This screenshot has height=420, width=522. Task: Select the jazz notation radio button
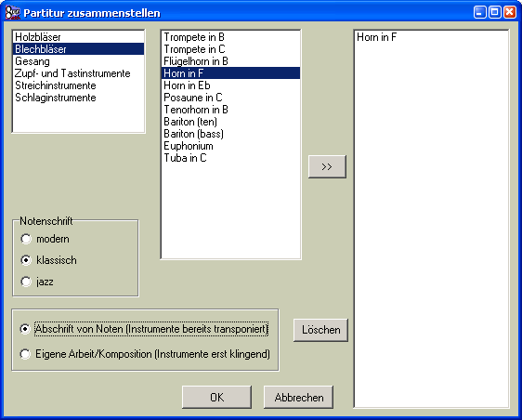(26, 282)
